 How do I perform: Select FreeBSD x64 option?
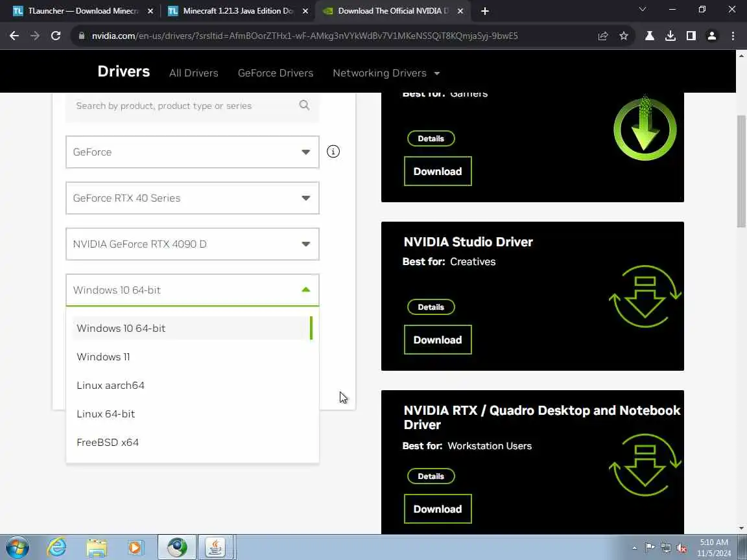click(x=193, y=443)
